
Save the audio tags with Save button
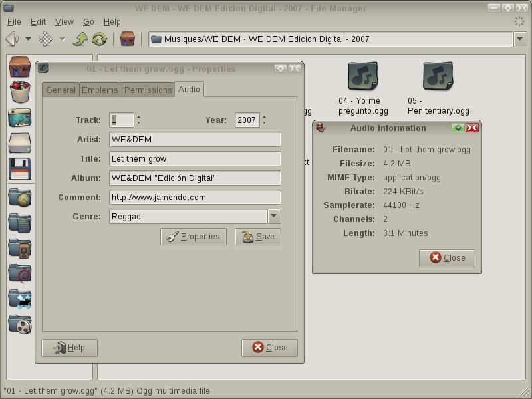pos(258,237)
